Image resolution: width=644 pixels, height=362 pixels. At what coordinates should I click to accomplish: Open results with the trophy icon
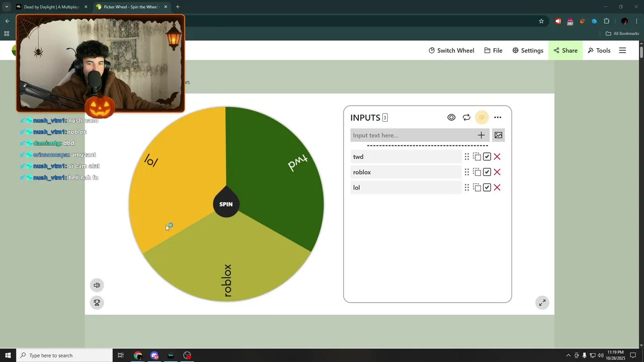97,302
